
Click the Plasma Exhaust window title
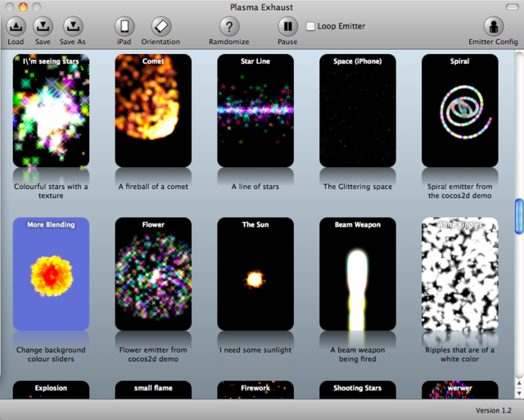pos(261,7)
